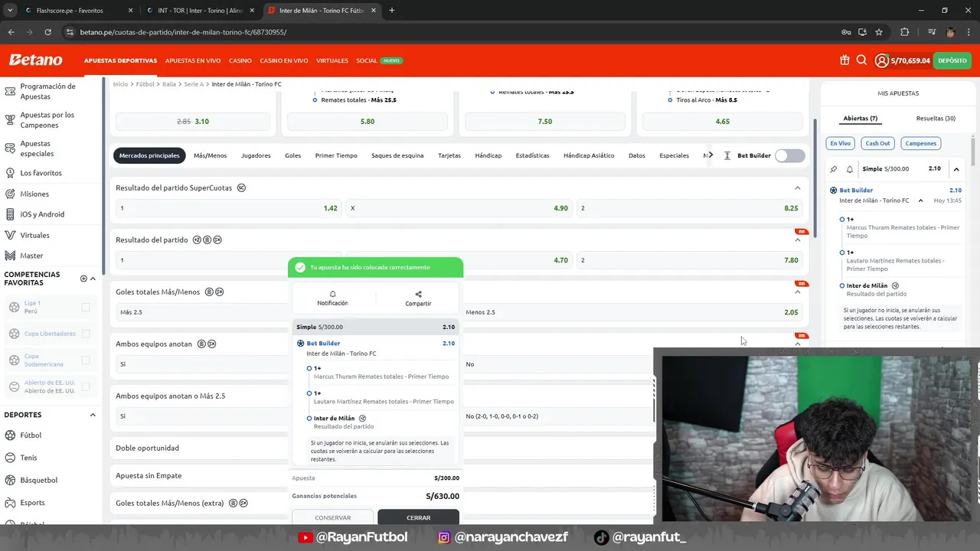Switch to the Saques de esquina tab
This screenshot has width=980, height=551.
click(x=397, y=155)
